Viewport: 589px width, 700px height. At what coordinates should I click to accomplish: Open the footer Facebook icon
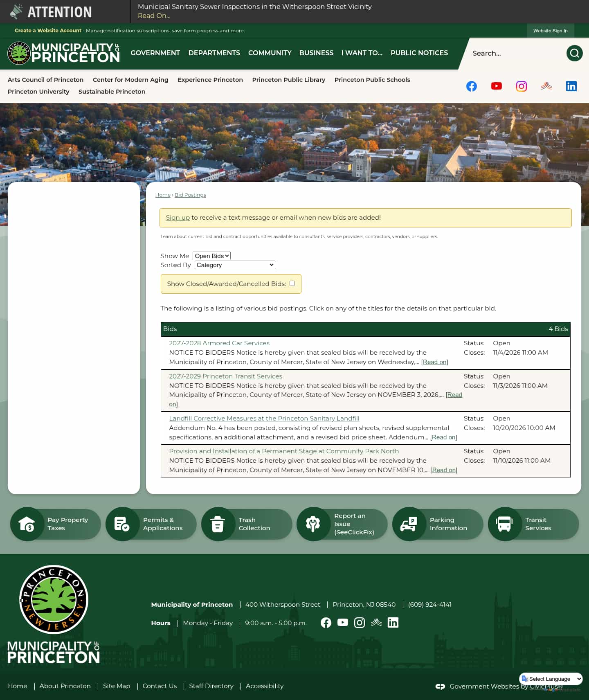point(326,623)
